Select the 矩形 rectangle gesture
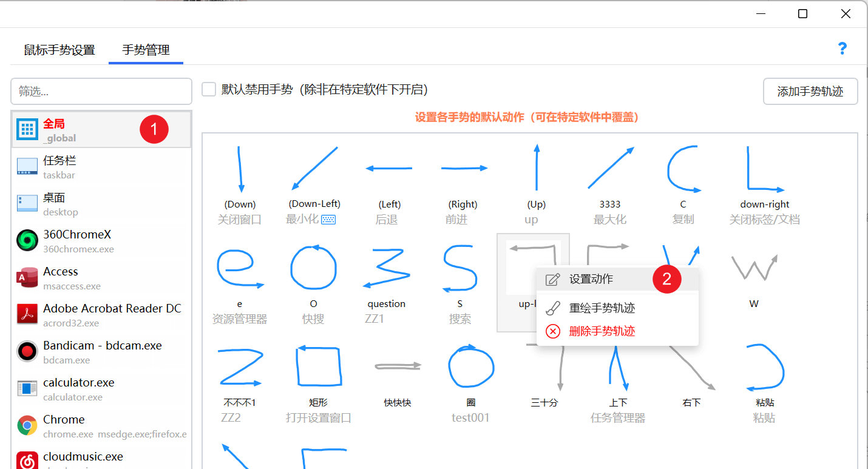Viewport: 868px width, 469px height. (318, 366)
